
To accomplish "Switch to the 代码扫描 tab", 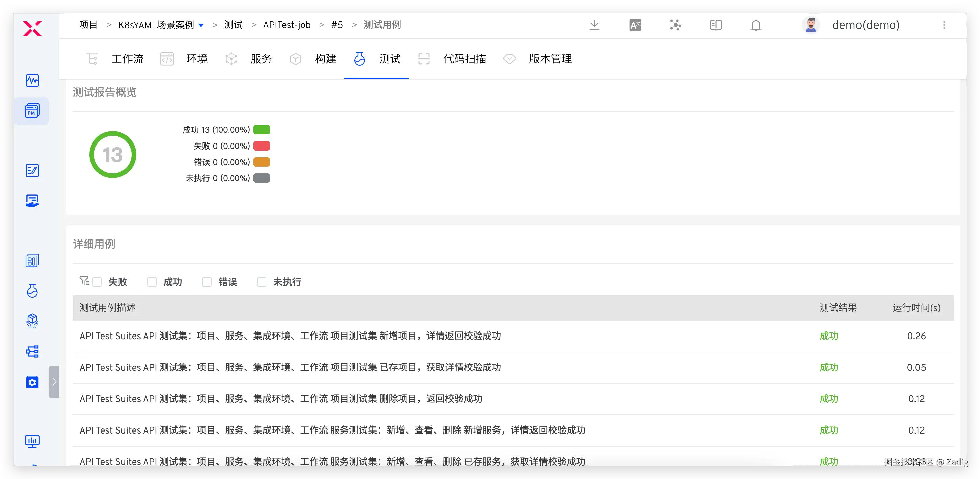I will 464,59.
